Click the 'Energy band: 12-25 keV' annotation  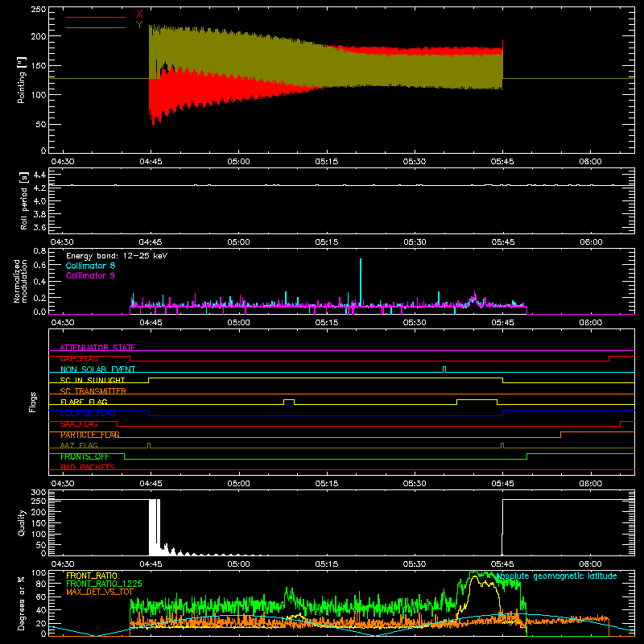tap(117, 256)
